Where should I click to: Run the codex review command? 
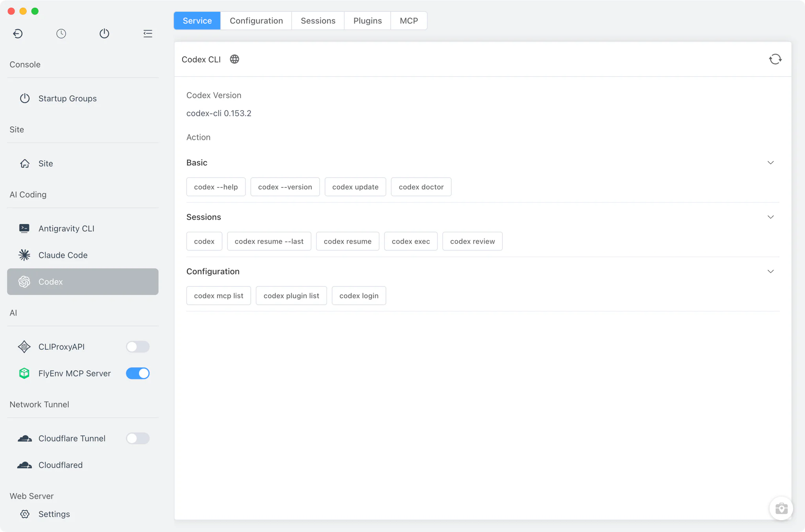click(x=472, y=241)
